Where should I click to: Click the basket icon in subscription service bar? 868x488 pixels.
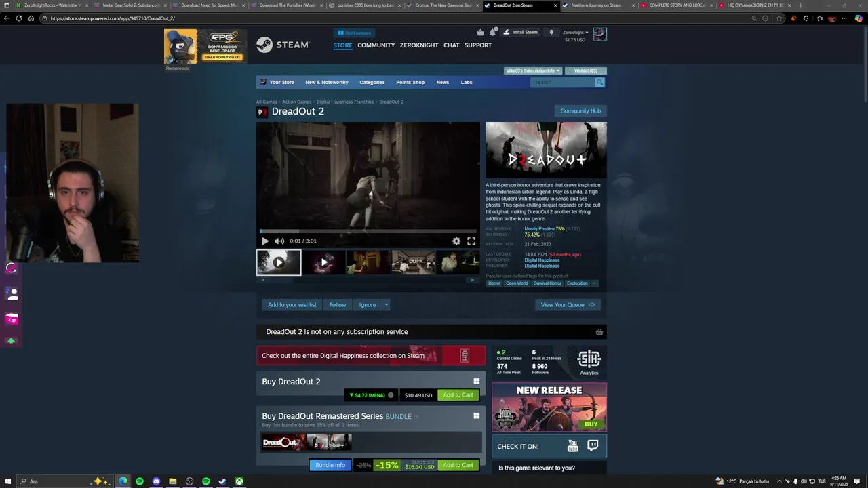pyautogui.click(x=599, y=332)
